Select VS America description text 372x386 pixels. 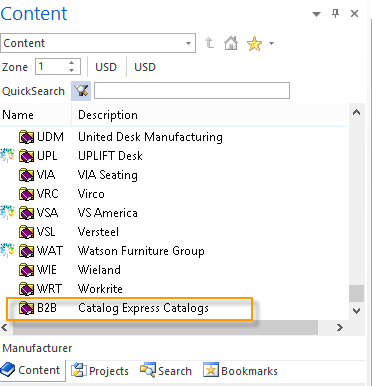pyautogui.click(x=108, y=213)
